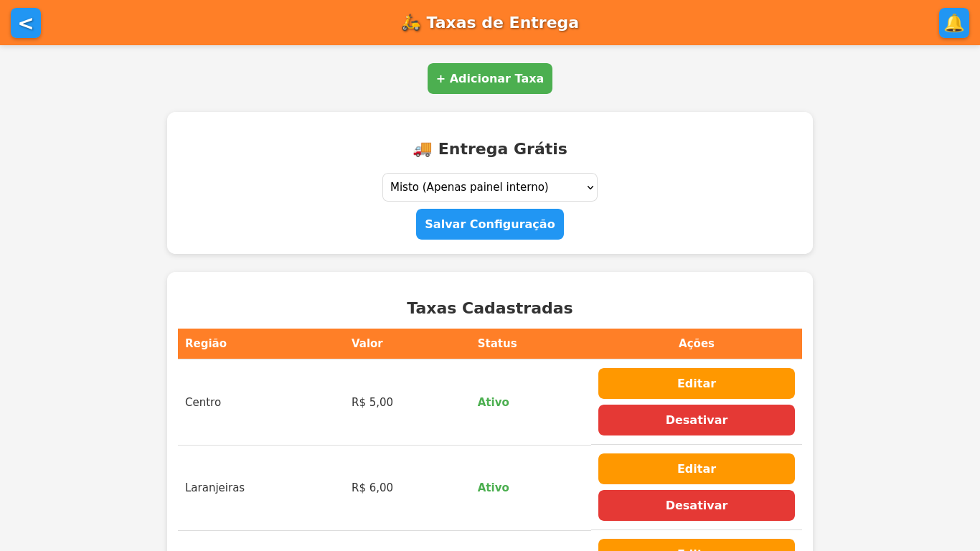980x551 pixels.
Task: Click the Ativo status of Laranjeiras
Action: [493, 487]
